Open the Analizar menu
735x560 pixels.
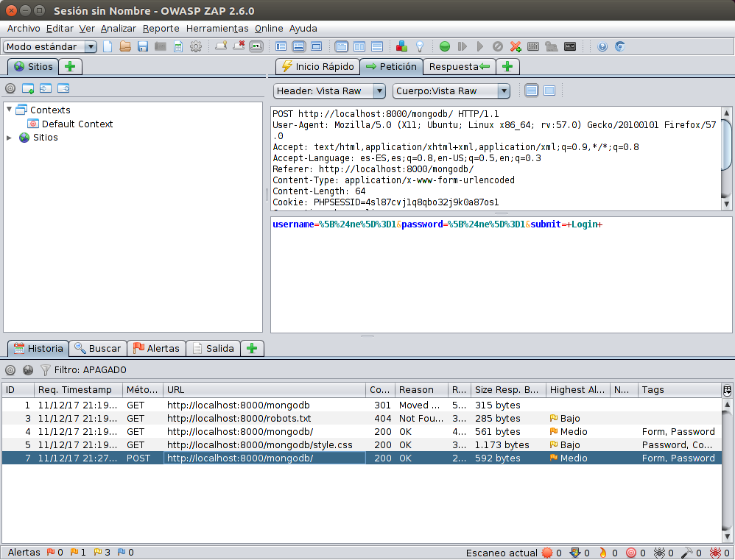[x=119, y=29]
